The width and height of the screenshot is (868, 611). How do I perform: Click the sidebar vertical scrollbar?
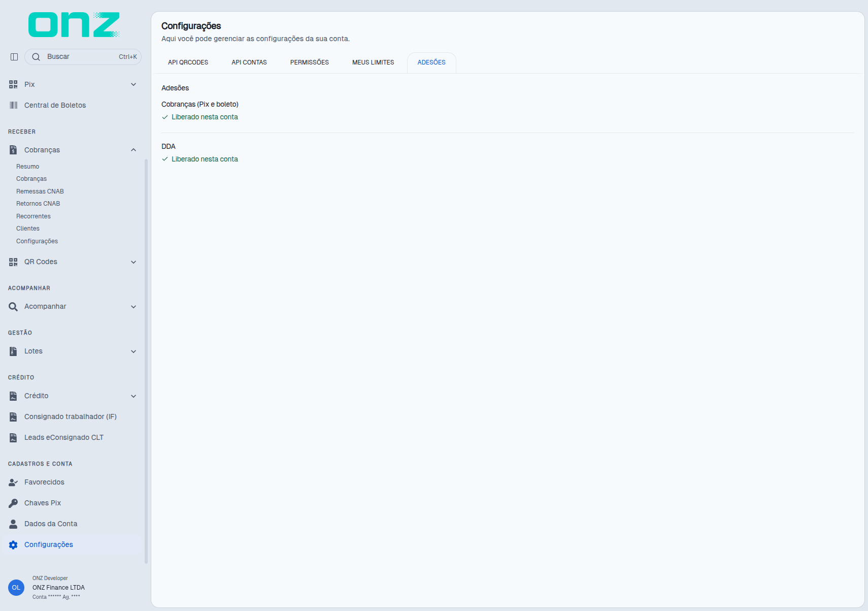point(146,361)
